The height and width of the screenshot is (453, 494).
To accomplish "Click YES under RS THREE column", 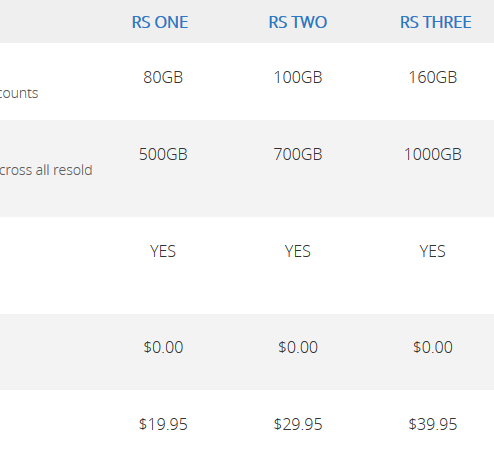I will click(x=433, y=251).
